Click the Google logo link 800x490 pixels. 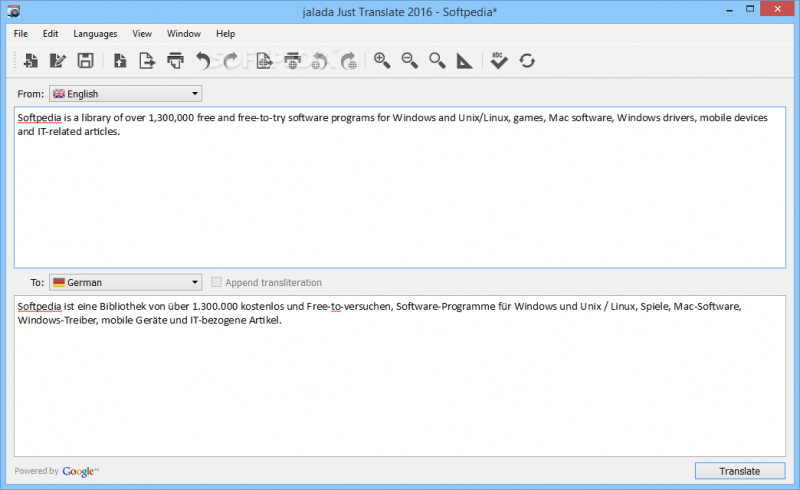(x=80, y=471)
